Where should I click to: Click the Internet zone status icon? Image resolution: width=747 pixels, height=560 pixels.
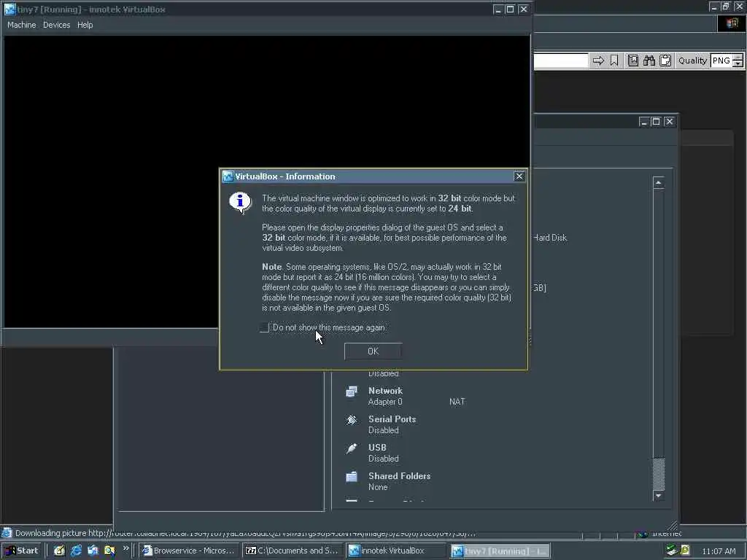coord(643,534)
